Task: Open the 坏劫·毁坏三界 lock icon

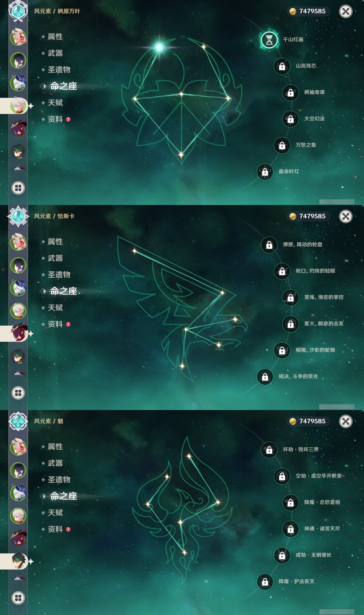Action: [269, 450]
